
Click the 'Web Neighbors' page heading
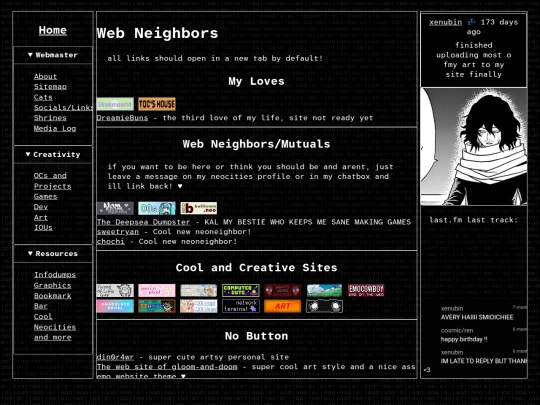(157, 33)
